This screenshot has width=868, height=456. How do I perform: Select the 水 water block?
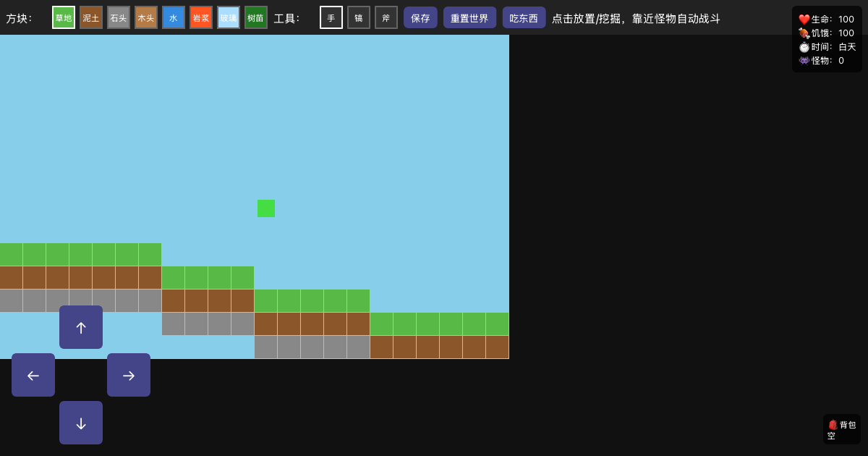pyautogui.click(x=174, y=17)
